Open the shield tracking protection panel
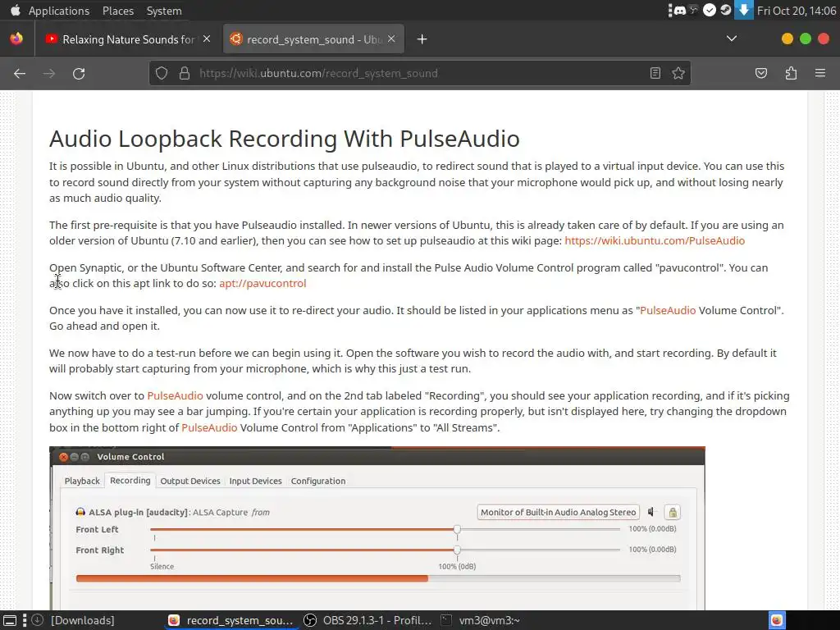Viewport: 840px width, 630px height. (x=162, y=73)
